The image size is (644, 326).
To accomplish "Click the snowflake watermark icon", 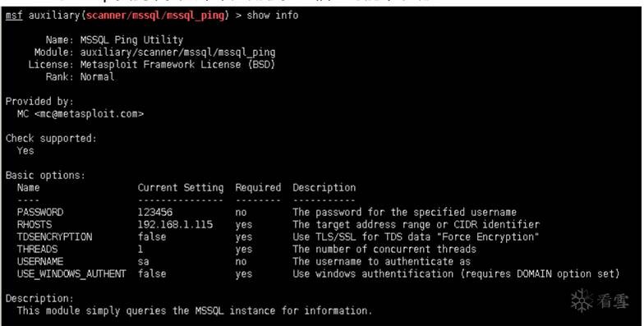I will [582, 301].
